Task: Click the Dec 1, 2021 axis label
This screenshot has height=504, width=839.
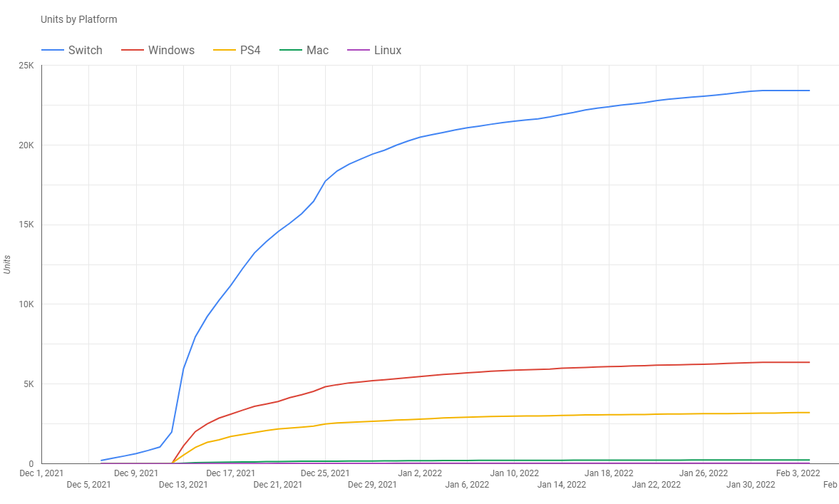Action: pyautogui.click(x=41, y=473)
